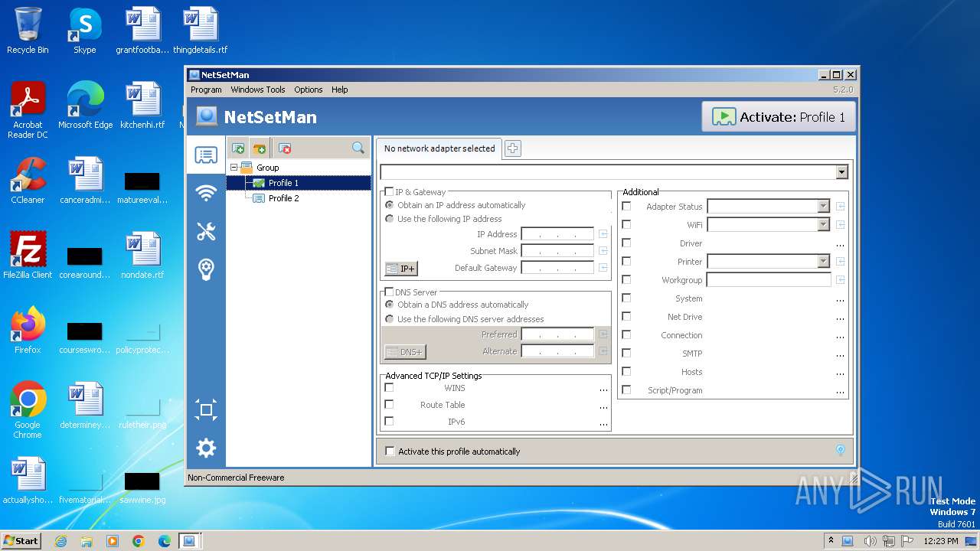Open the wrench and screwdriver tools panel

pyautogui.click(x=206, y=231)
